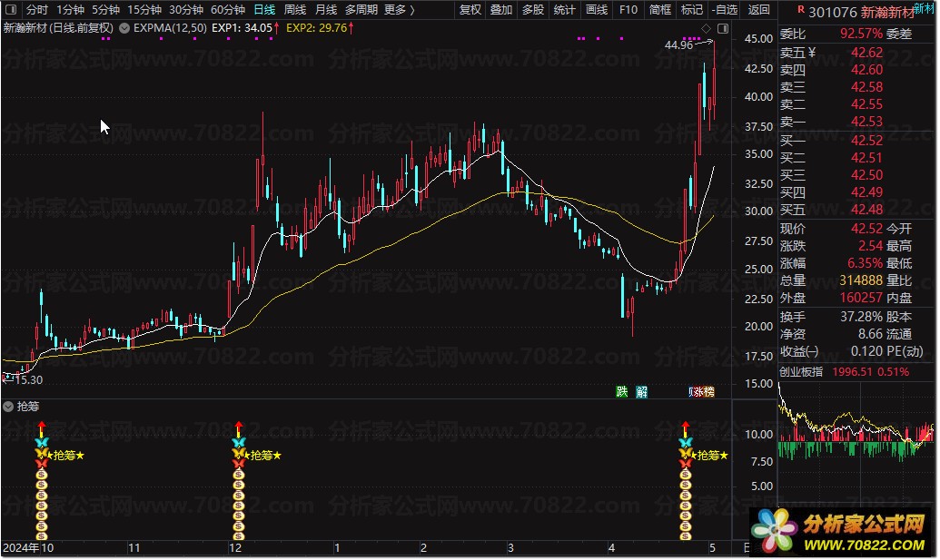940x560 pixels.
Task: Open the 统计 statistics tool
Action: pos(564,10)
